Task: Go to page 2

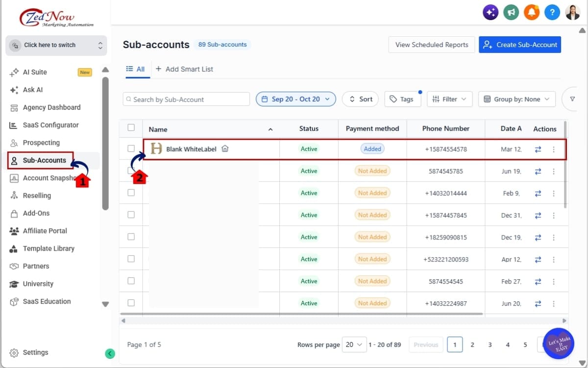Action: click(x=472, y=345)
